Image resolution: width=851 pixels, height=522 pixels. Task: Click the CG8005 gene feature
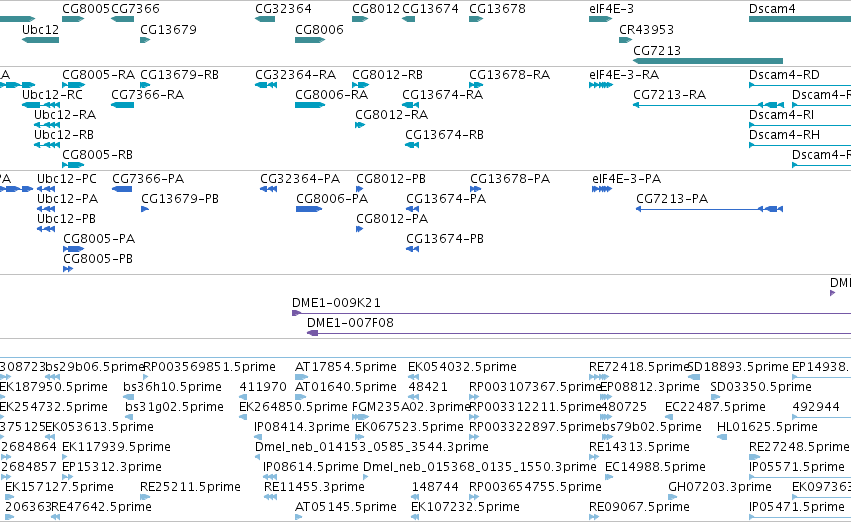click(73, 19)
